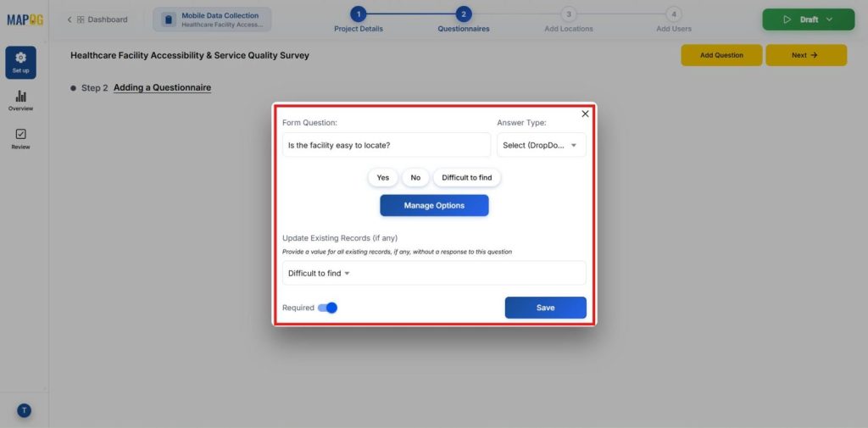Click 'Update Existing Records (if any)' label
This screenshot has width=868, height=428.
click(340, 238)
